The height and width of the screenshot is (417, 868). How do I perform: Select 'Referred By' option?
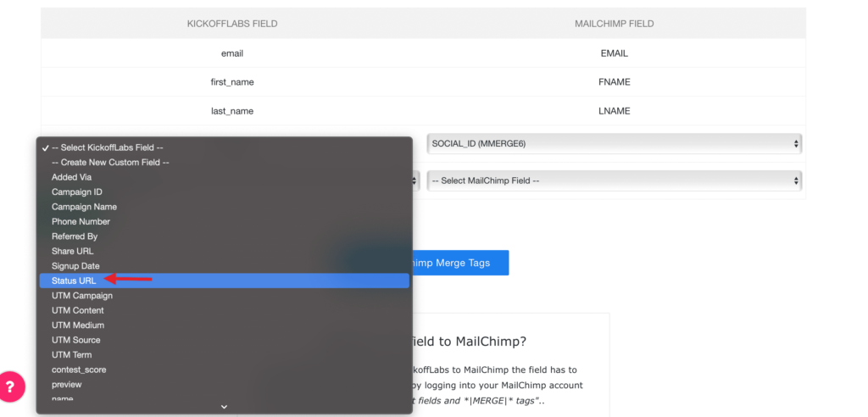(224, 236)
